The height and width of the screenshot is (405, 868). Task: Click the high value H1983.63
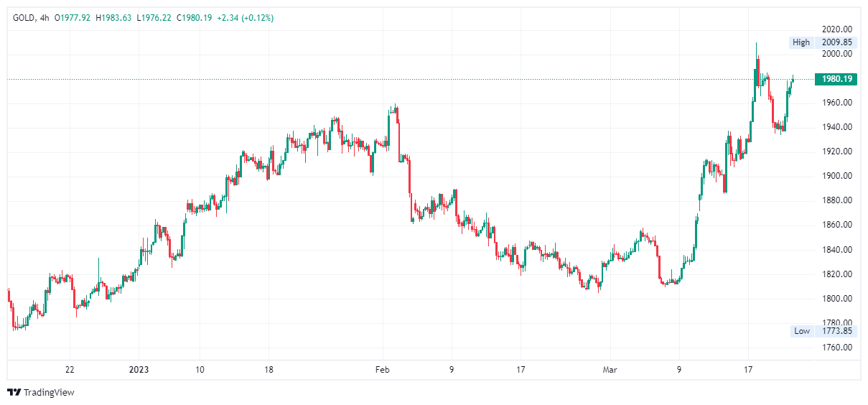[x=113, y=17]
